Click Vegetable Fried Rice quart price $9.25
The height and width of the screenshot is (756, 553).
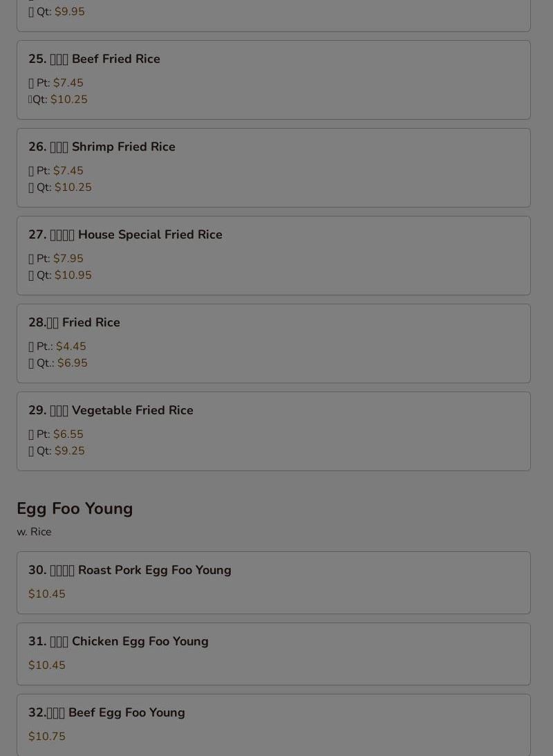point(69,451)
